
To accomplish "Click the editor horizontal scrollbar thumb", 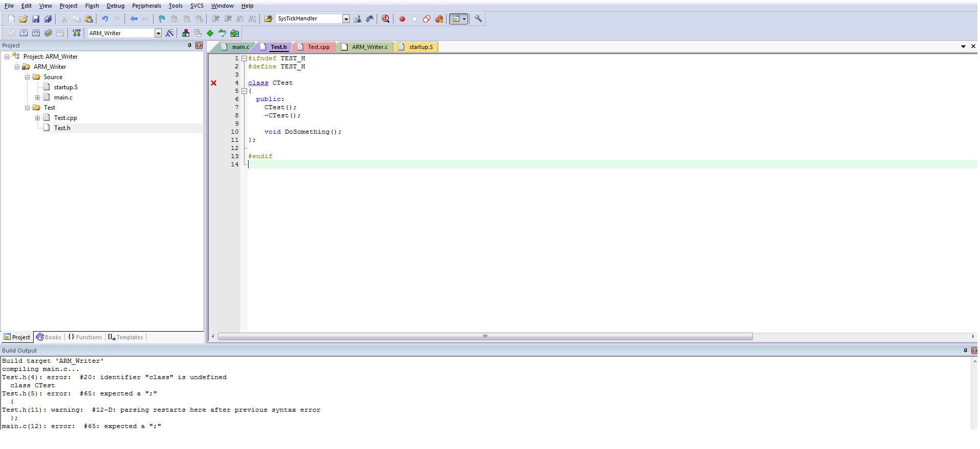I will pos(485,337).
